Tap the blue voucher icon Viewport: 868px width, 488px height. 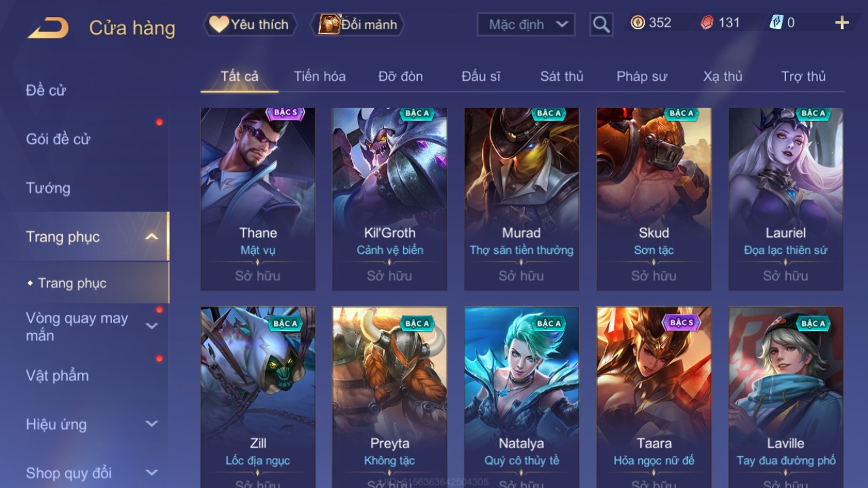[x=776, y=23]
